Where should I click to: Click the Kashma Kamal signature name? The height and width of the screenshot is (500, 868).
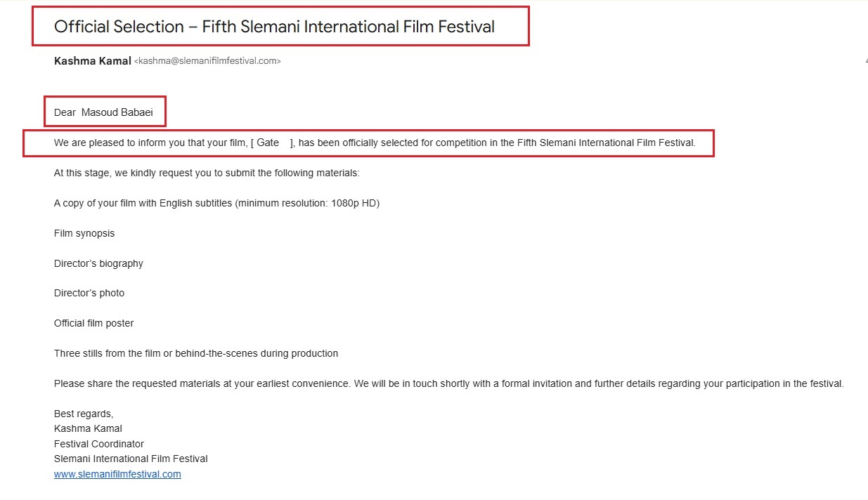tap(88, 428)
